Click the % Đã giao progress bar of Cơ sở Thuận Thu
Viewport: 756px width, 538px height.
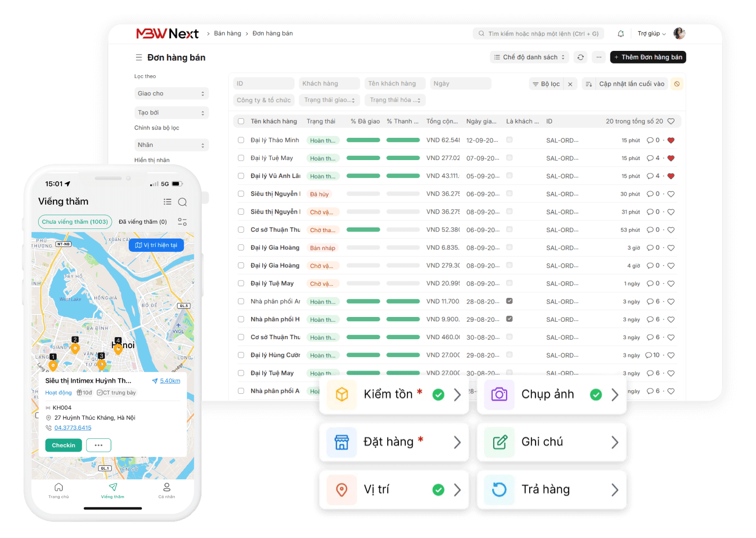[x=363, y=230]
